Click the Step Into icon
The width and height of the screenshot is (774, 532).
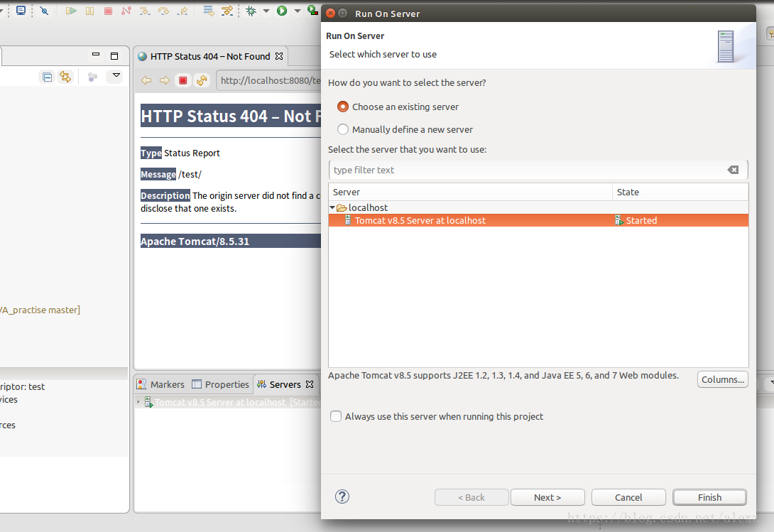tap(145, 11)
